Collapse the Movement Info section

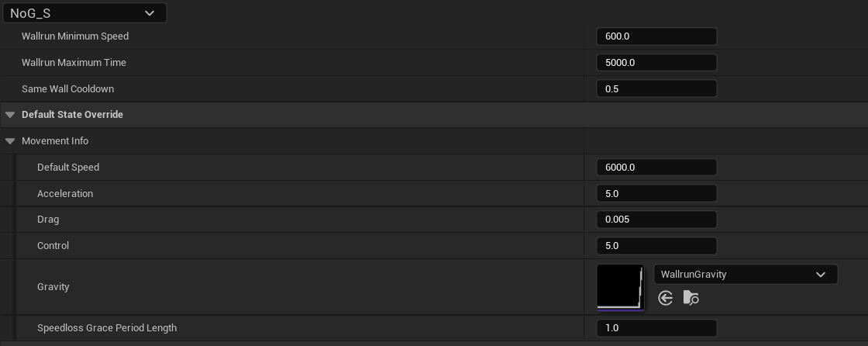10,141
